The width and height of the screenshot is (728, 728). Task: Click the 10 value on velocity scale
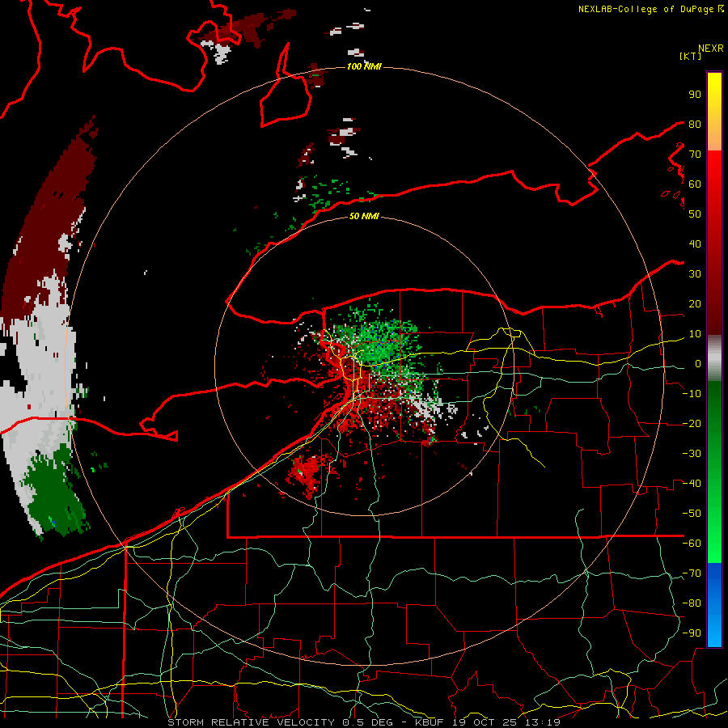(x=695, y=334)
